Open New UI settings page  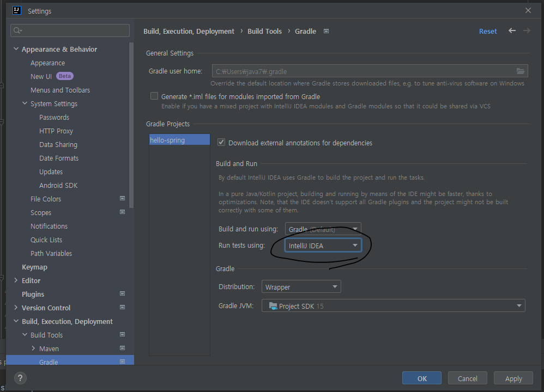tap(41, 76)
